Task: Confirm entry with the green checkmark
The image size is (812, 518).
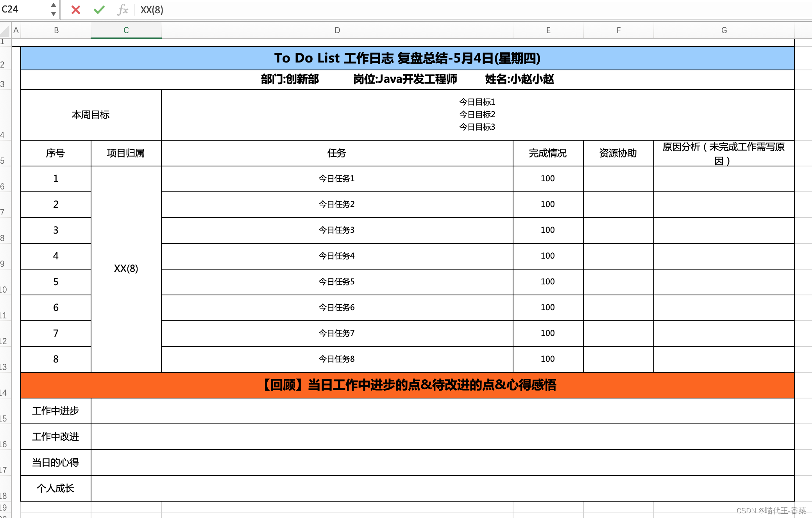Action: (x=99, y=10)
